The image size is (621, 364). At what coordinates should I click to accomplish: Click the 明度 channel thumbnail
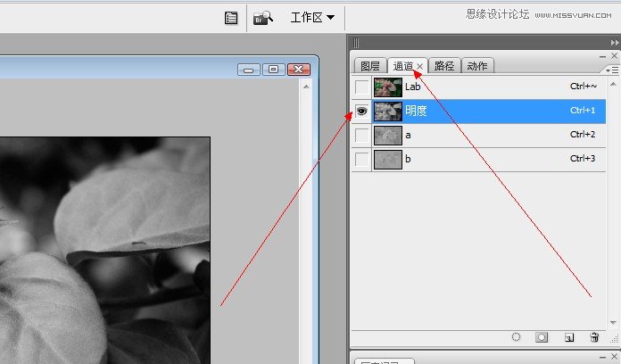388,112
